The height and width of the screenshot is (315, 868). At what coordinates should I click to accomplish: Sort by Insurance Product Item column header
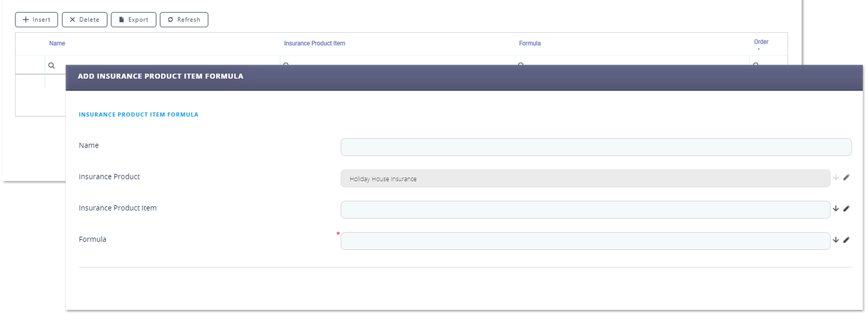[314, 43]
